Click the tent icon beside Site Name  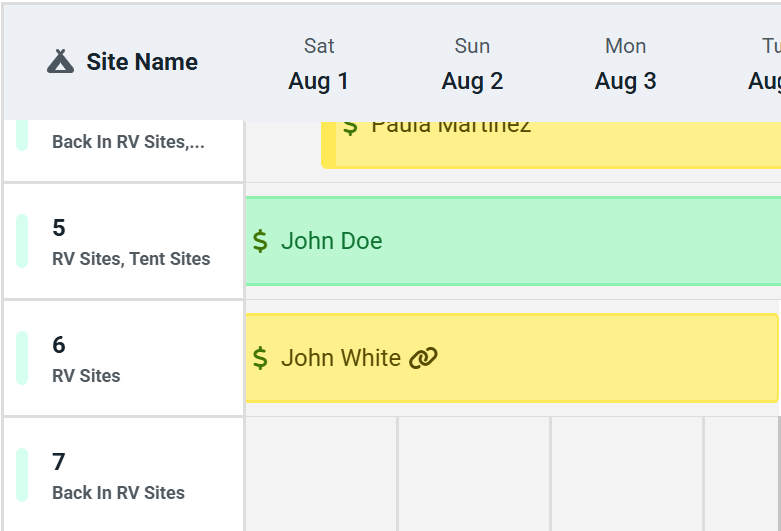tap(60, 62)
